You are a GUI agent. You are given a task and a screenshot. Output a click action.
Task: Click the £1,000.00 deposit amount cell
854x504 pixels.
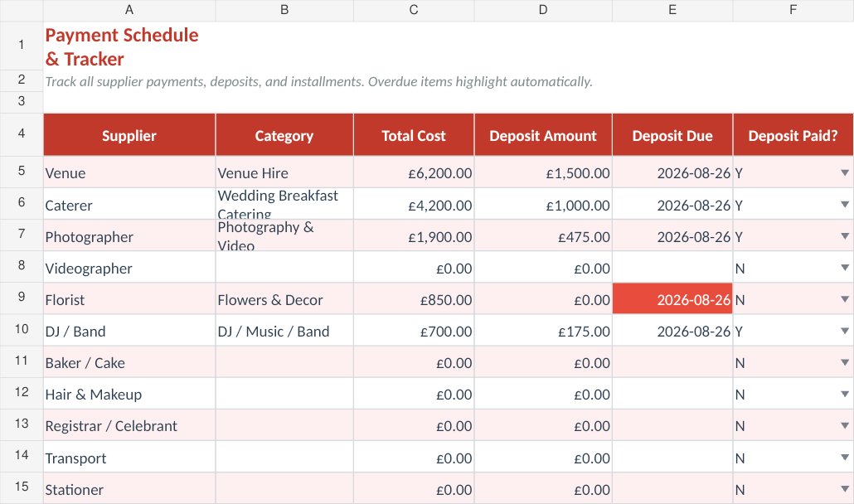point(543,204)
